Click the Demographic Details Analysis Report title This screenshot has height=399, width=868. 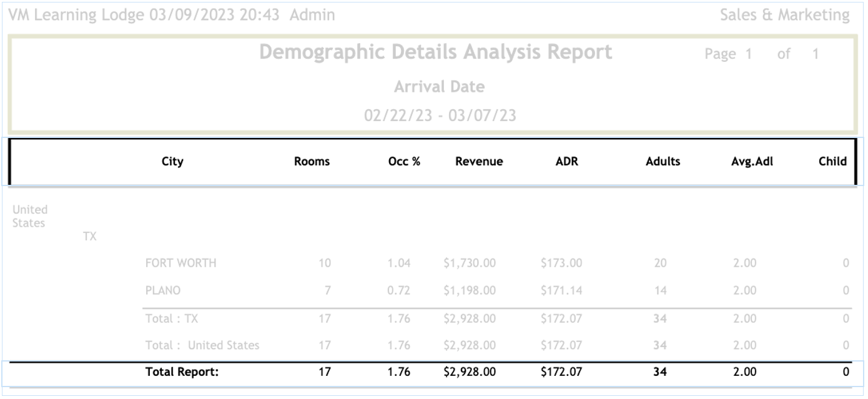(435, 54)
